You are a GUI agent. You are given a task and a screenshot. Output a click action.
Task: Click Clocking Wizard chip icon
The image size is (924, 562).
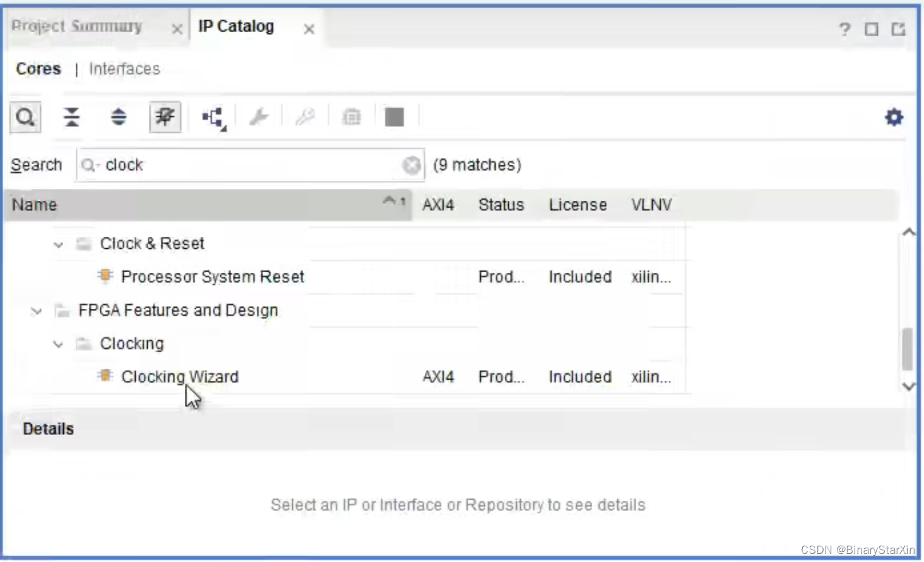coord(105,376)
